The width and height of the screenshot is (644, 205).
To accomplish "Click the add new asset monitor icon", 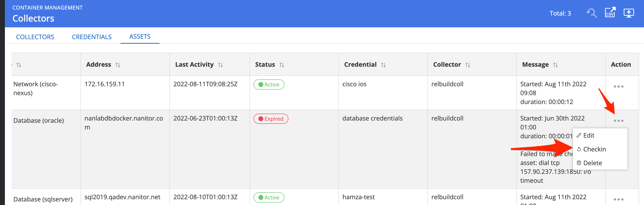I will click(x=628, y=13).
